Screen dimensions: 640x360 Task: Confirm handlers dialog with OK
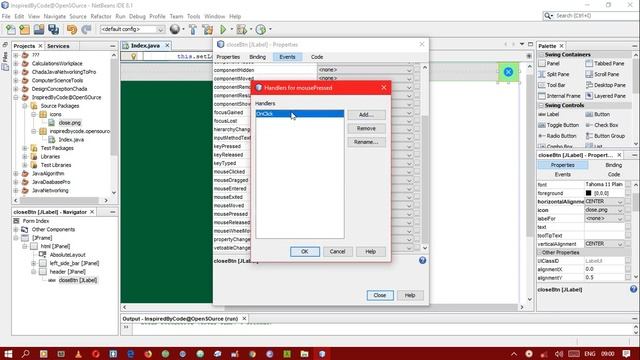click(x=304, y=252)
